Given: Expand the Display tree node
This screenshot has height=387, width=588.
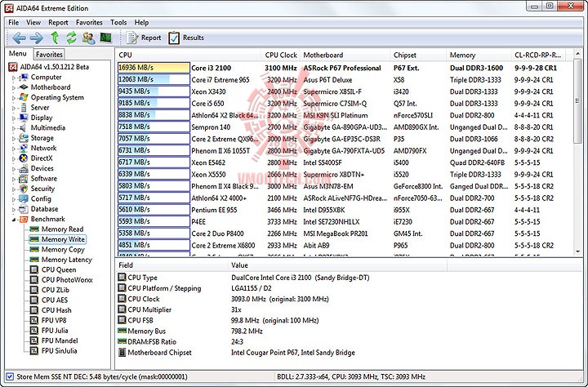Looking at the screenshot, I should click(14, 118).
